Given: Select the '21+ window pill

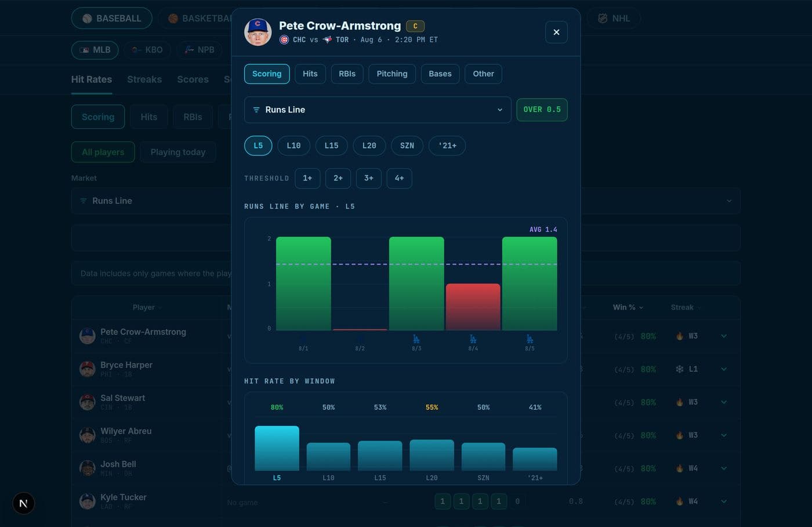Looking at the screenshot, I should [447, 146].
